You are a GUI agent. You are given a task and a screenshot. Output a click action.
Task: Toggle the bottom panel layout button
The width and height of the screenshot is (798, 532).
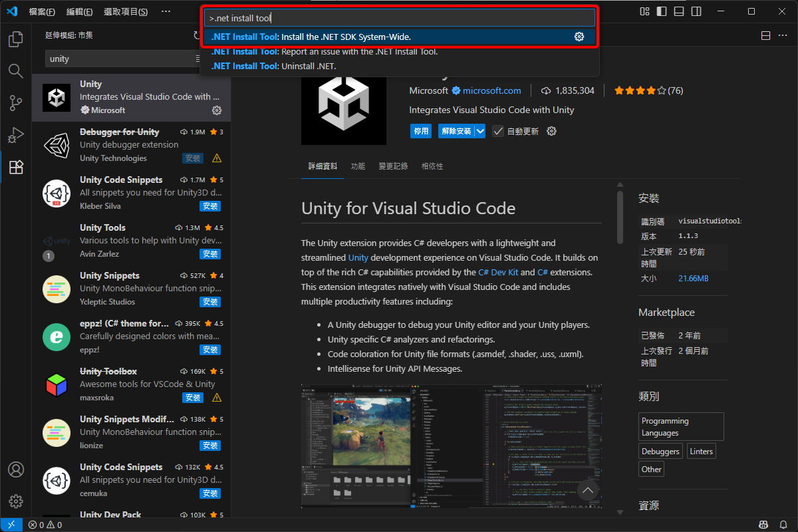(x=678, y=11)
